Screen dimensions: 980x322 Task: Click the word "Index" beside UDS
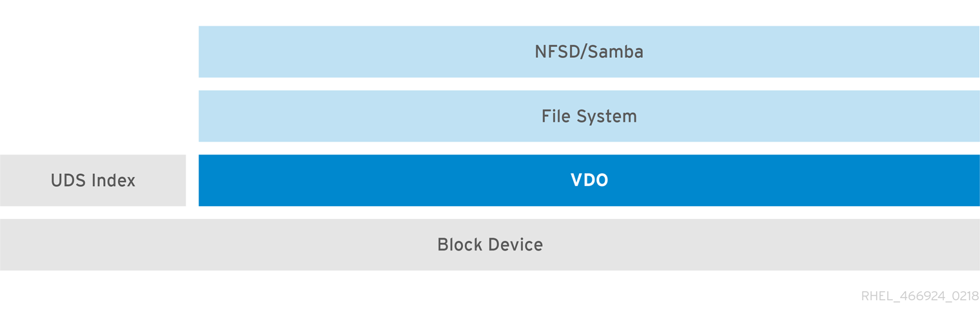113,180
